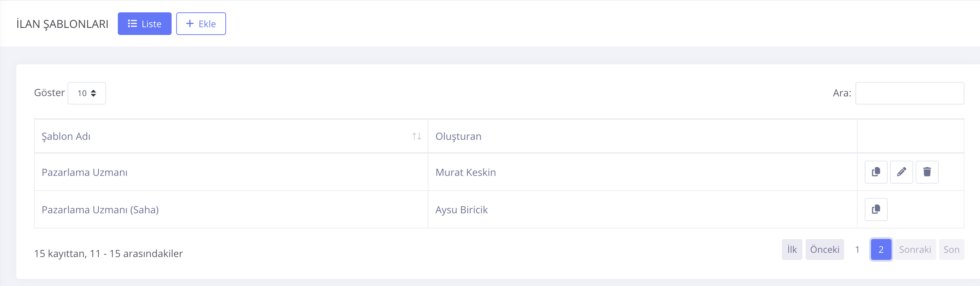Open the Göster rows-per-page dropdown
Screen dimensions: 980x286
87,93
